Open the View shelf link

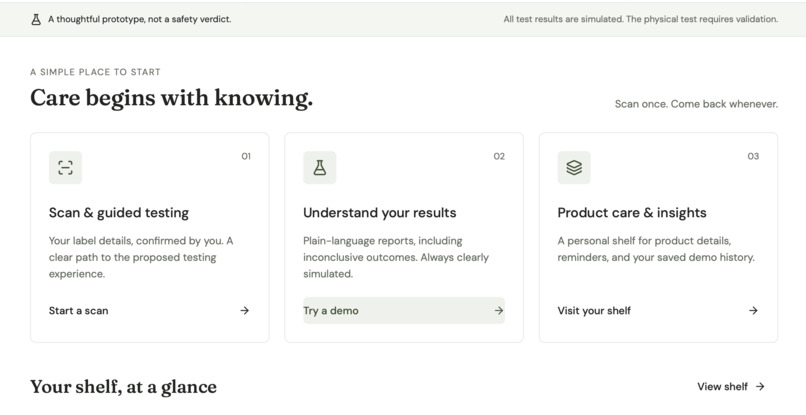pos(731,387)
